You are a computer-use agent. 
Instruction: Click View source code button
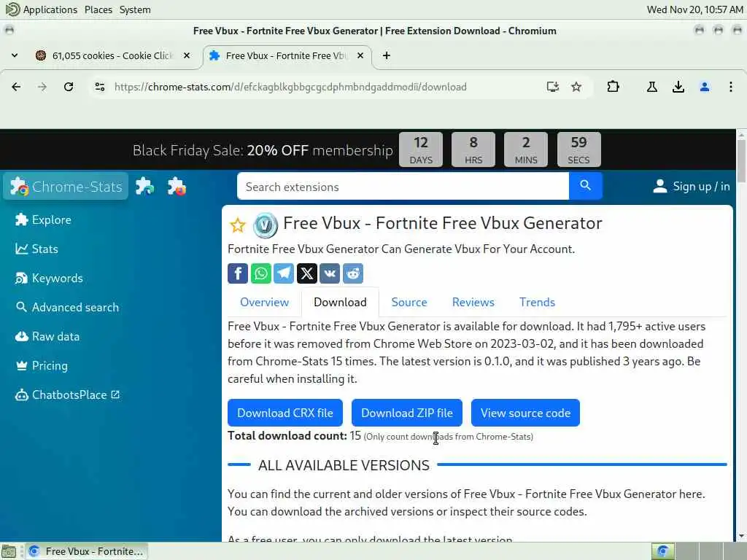pyautogui.click(x=525, y=413)
